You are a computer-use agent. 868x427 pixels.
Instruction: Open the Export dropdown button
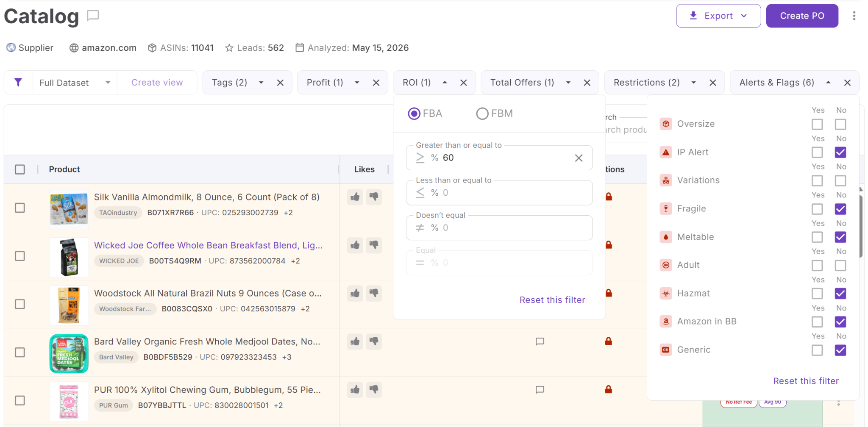(718, 16)
